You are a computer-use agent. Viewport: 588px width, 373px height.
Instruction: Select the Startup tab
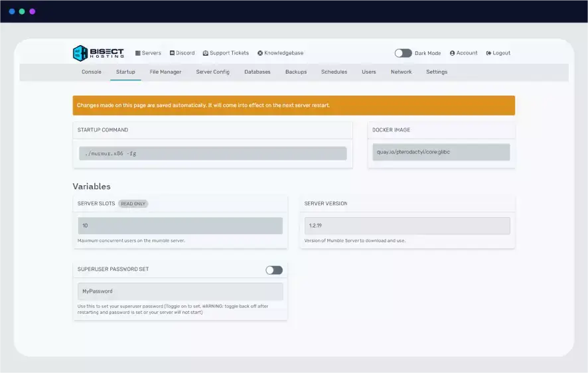tap(125, 72)
